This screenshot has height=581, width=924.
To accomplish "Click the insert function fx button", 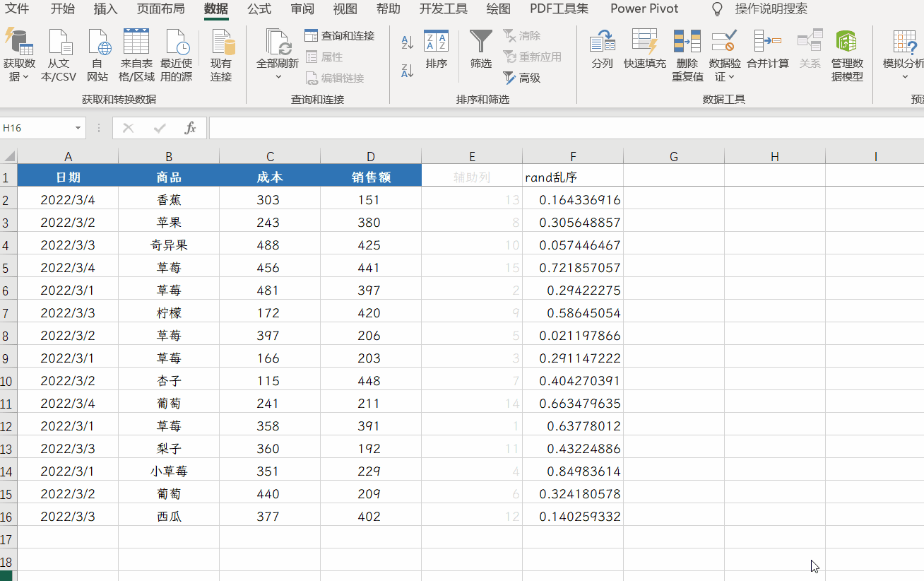I will (190, 128).
